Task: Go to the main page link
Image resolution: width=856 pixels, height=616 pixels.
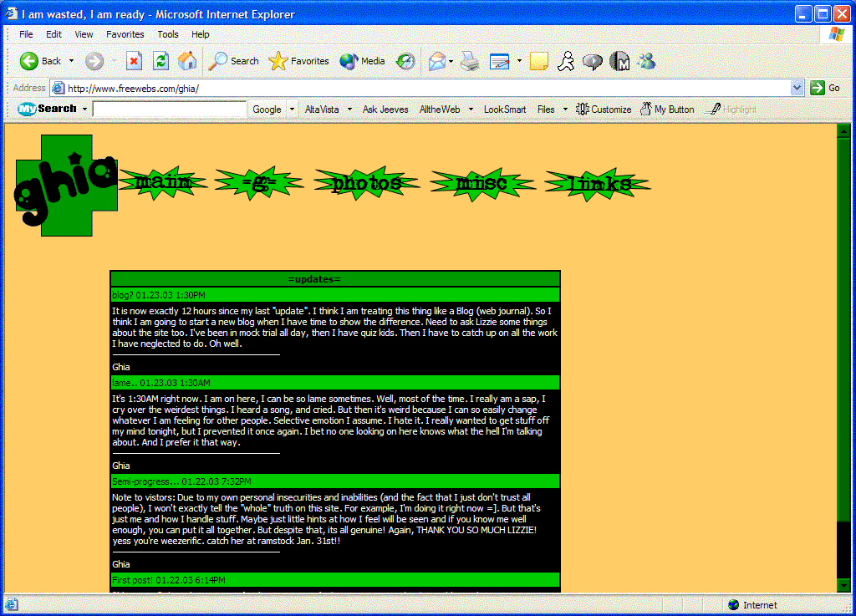Action: (x=163, y=183)
